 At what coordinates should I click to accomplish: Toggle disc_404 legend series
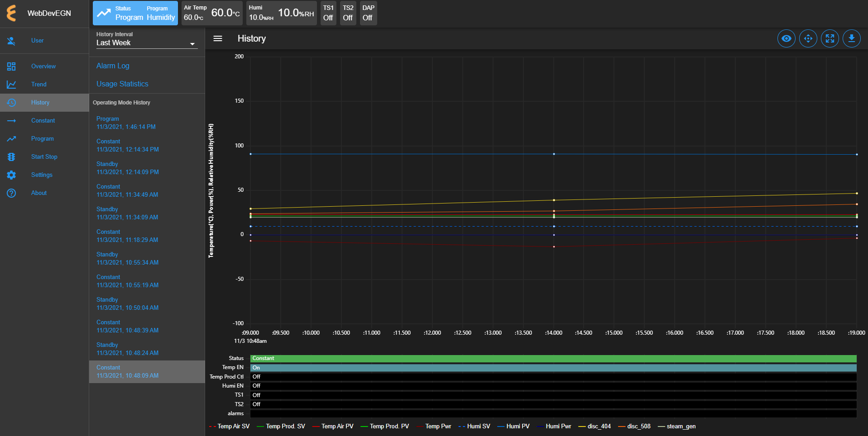point(595,427)
